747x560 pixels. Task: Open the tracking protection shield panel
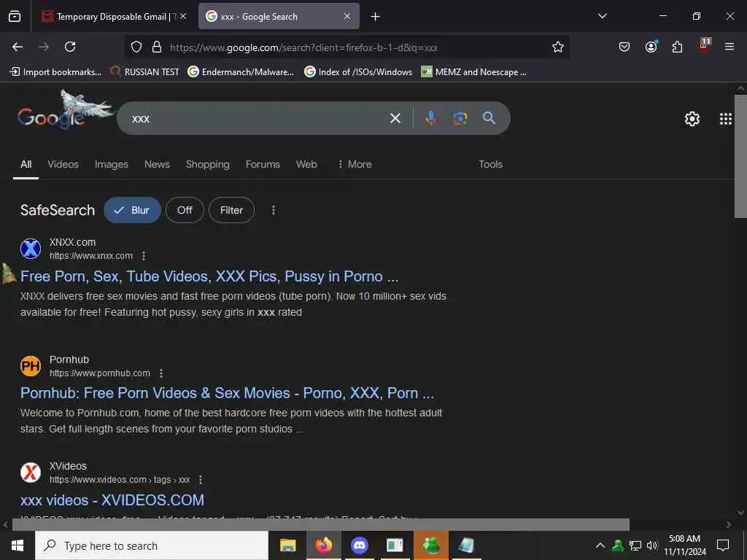click(136, 47)
